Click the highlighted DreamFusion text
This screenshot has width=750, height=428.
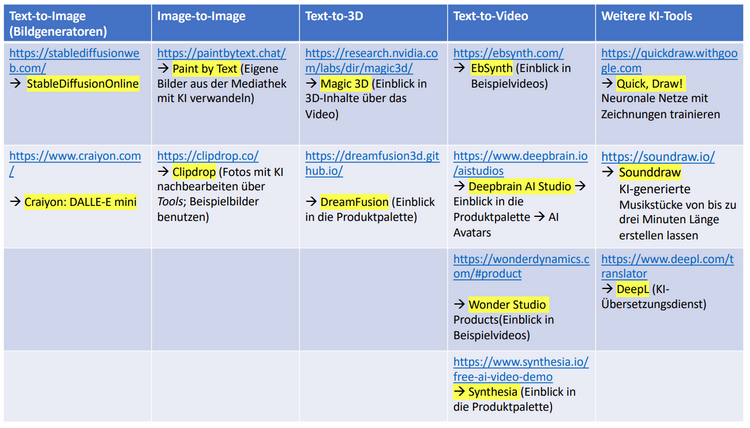tap(354, 202)
